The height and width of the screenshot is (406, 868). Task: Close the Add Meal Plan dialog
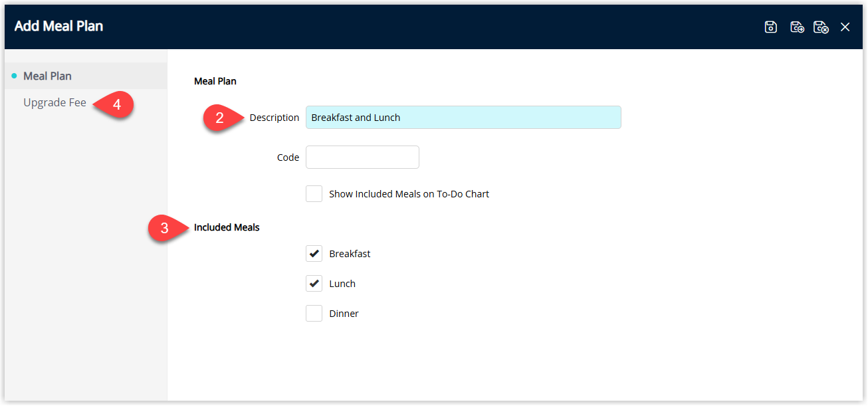[845, 27]
